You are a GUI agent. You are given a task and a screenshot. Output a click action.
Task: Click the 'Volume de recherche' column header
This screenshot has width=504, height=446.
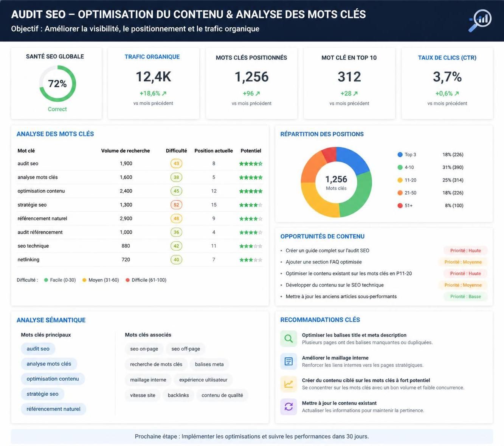tap(126, 150)
